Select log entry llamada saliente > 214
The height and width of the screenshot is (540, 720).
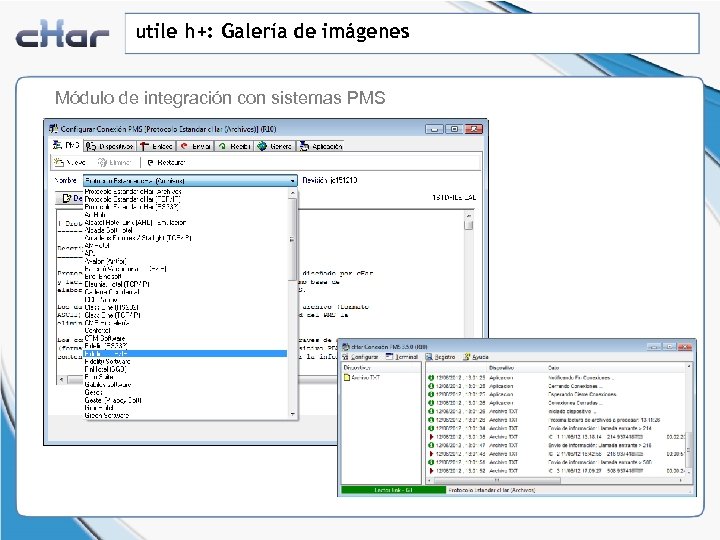[557, 428]
